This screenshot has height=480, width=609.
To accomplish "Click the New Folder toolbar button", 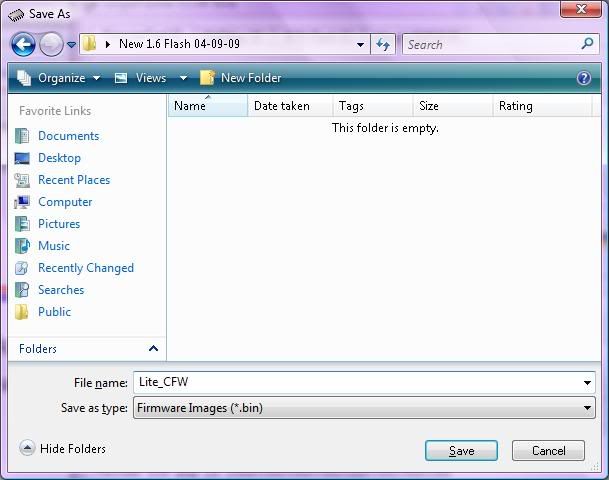I will click(x=241, y=78).
